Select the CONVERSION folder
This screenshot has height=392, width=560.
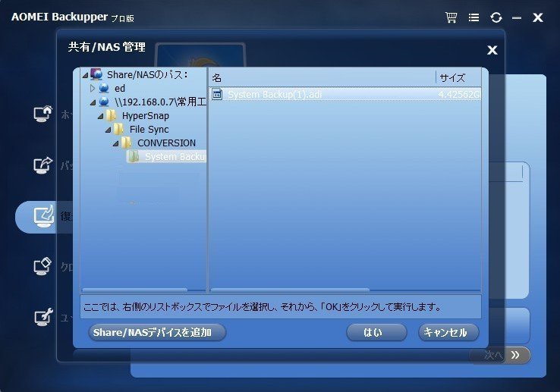pos(166,143)
